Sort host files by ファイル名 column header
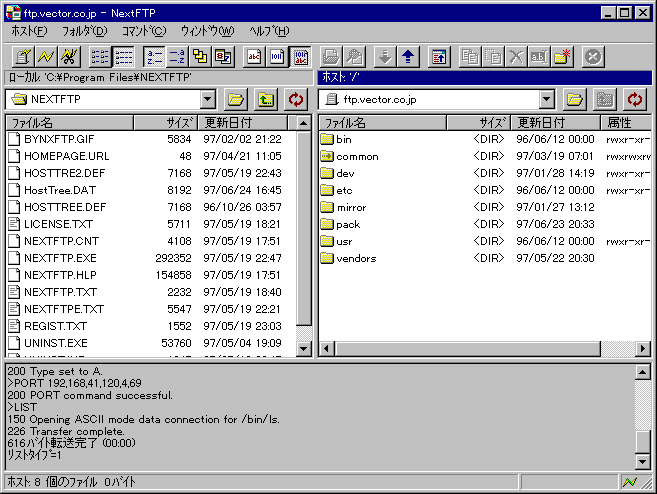657x494 pixels. coord(383,123)
